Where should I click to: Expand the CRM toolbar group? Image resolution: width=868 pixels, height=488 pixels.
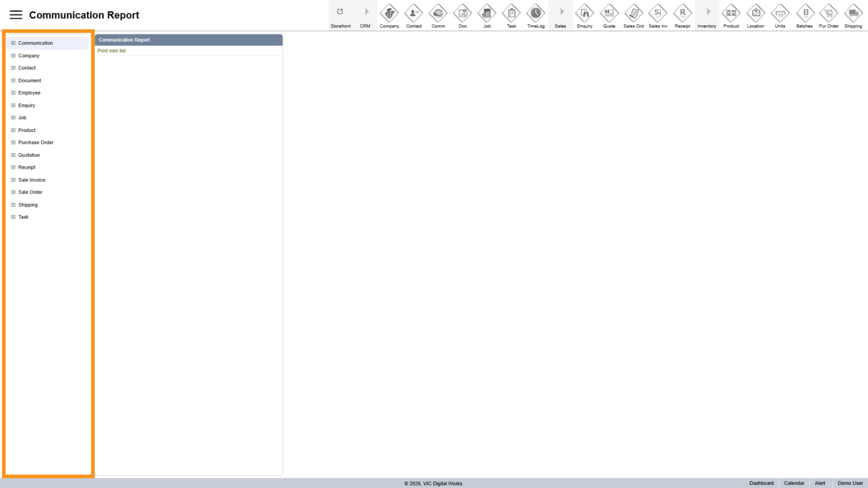pyautogui.click(x=365, y=15)
